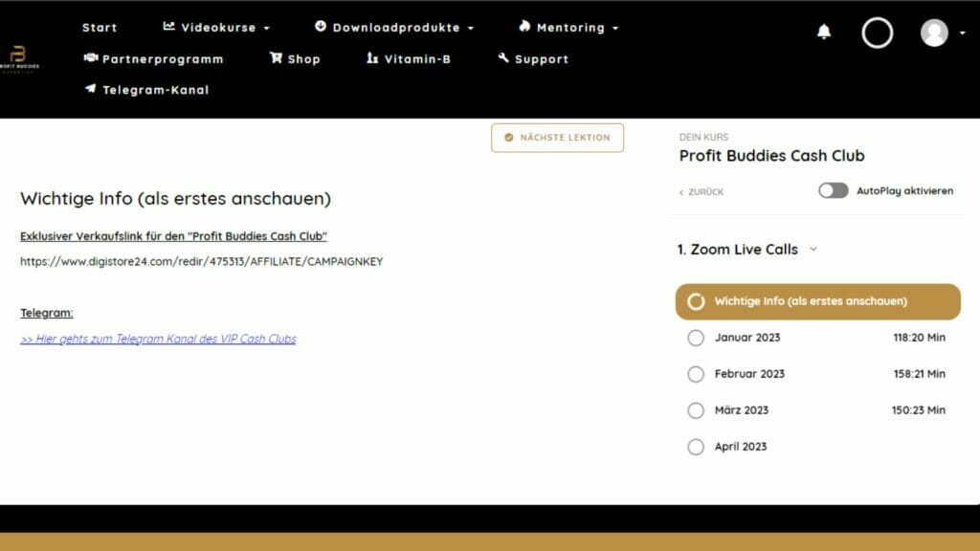This screenshot has height=551, width=980.
Task: Mark April 2023 lesson circle
Action: [x=696, y=447]
